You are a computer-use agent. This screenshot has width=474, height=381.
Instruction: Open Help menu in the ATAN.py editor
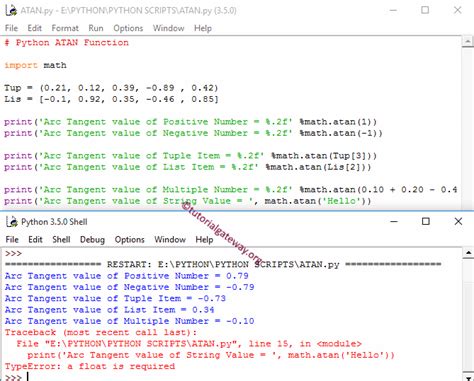pos(203,28)
